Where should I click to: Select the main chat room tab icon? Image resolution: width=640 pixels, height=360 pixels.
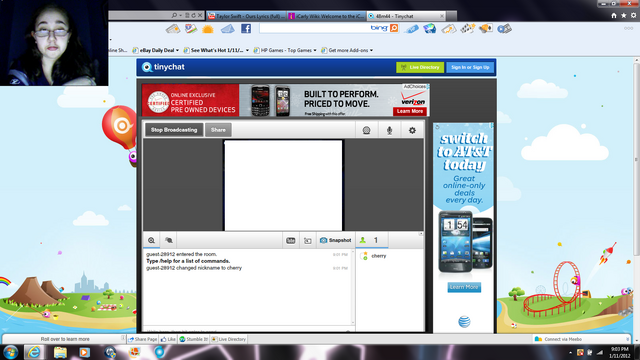(151, 240)
